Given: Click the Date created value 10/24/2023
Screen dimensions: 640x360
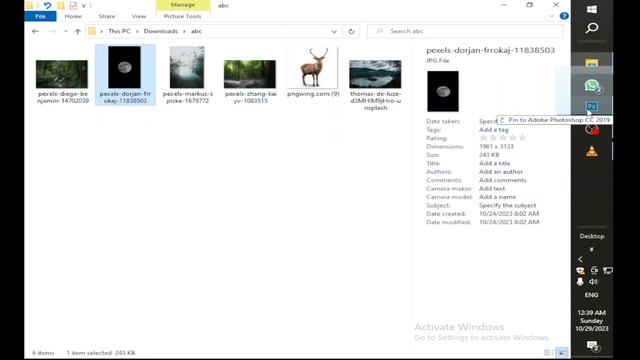Looking at the screenshot, I should [509, 213].
